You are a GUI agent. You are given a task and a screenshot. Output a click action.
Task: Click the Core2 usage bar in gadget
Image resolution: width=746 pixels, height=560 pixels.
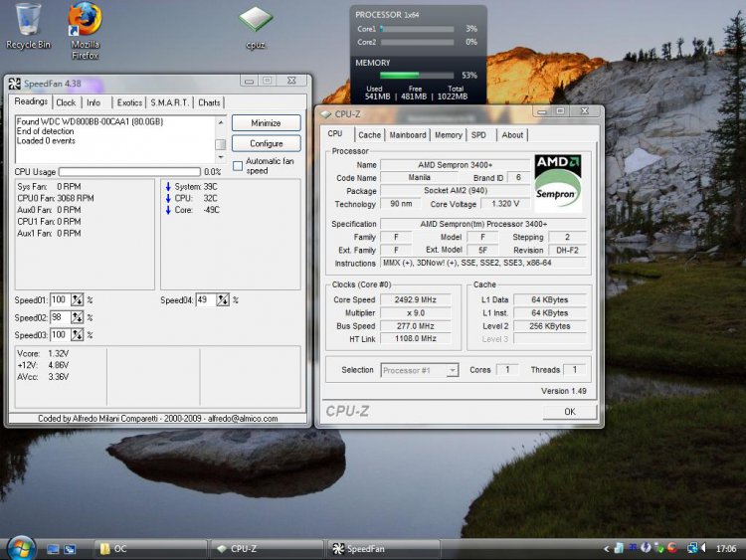[417, 43]
